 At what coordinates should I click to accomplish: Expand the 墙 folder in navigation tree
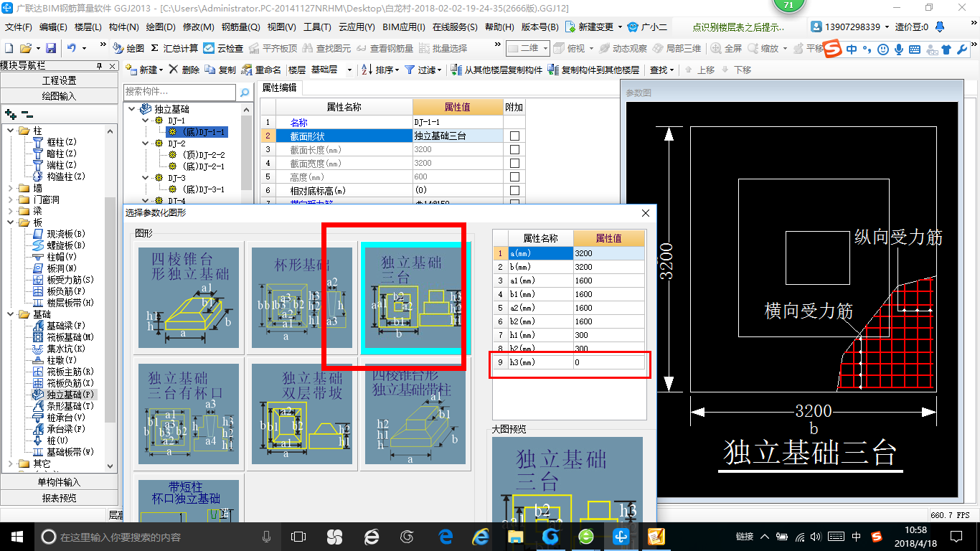pyautogui.click(x=10, y=188)
